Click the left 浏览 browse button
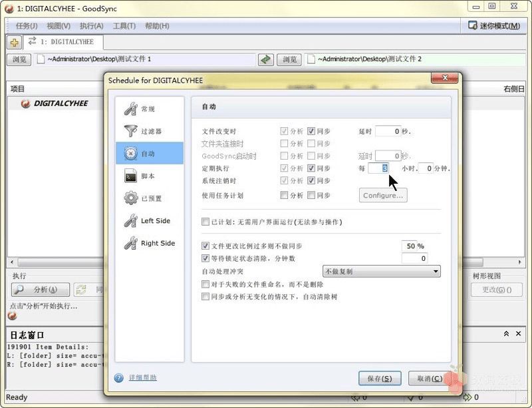 click(x=19, y=59)
